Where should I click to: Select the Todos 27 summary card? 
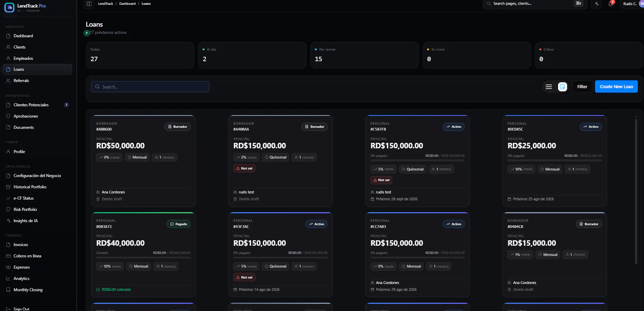(x=140, y=55)
